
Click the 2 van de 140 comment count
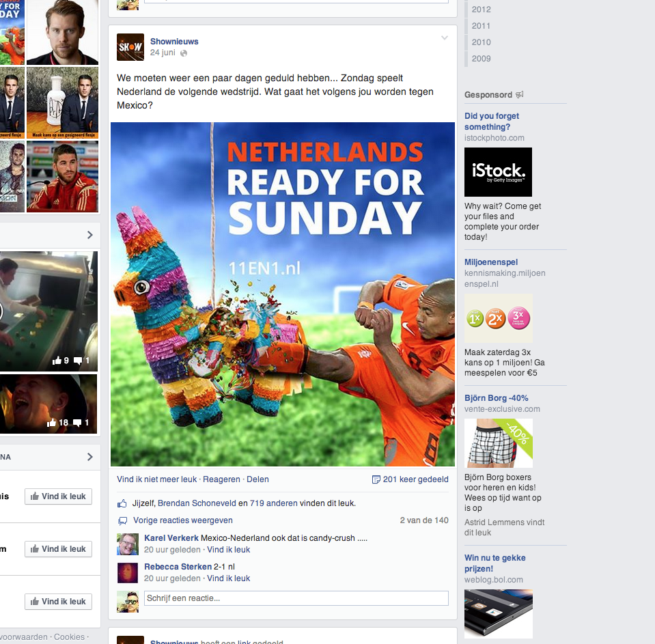(x=424, y=520)
